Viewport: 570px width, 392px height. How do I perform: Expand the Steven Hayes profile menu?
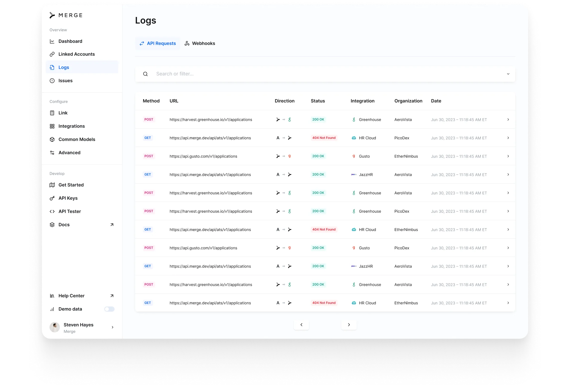112,327
